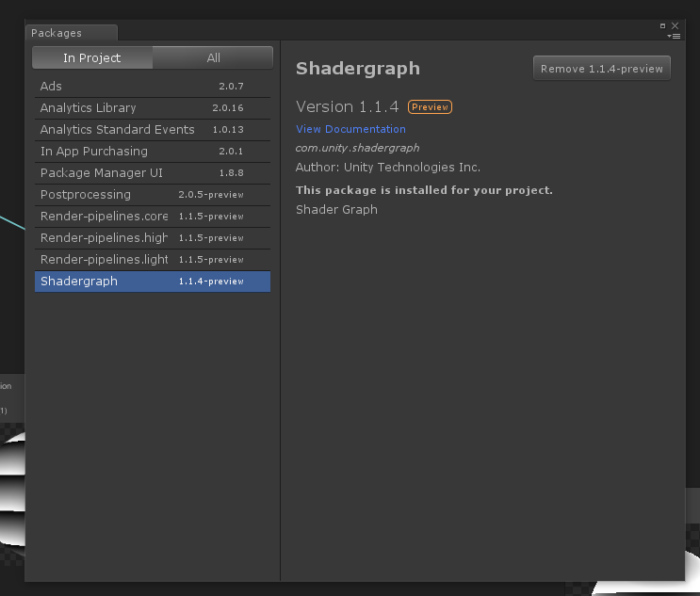Close the Packages window
Image resolution: width=700 pixels, height=596 pixels.
tap(675, 25)
